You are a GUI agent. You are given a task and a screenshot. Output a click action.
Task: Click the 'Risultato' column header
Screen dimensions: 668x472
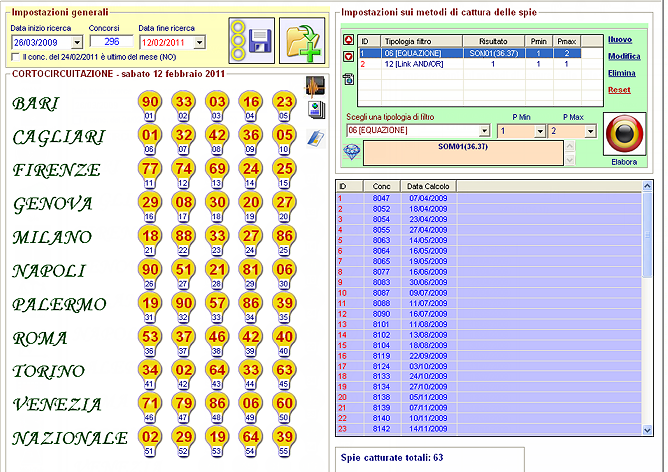(x=493, y=41)
